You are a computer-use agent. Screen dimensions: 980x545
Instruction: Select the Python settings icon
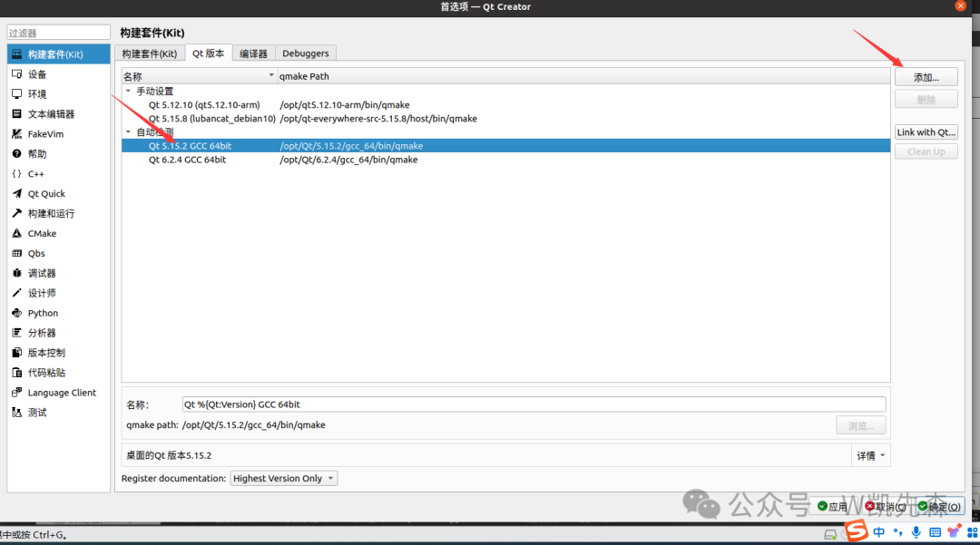click(17, 313)
